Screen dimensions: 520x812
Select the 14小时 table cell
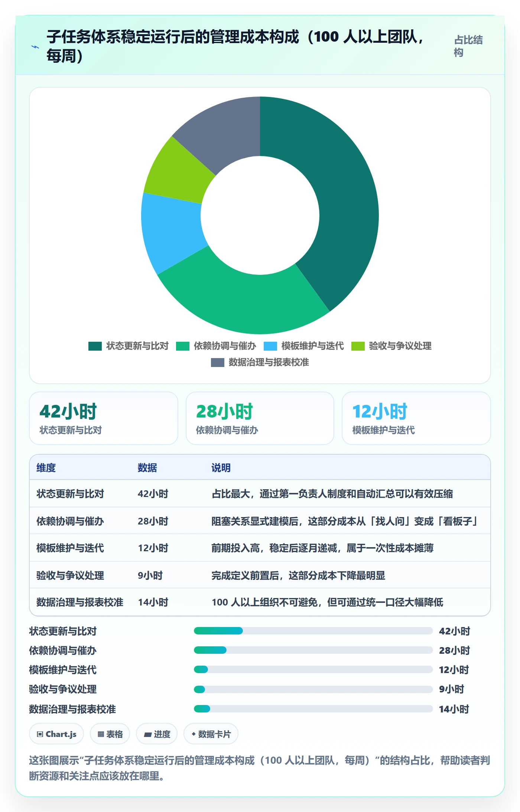[153, 602]
